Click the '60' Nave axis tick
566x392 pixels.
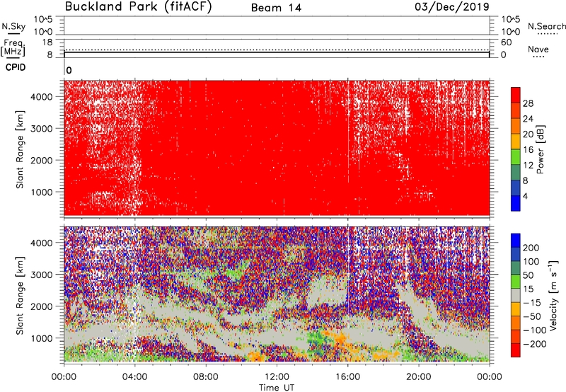tap(506, 42)
